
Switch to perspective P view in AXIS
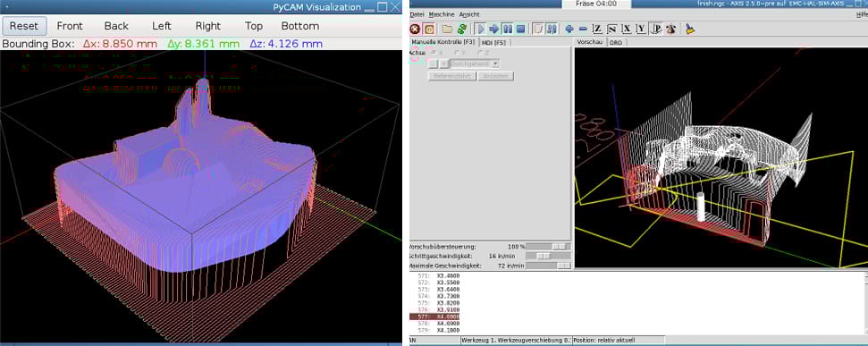tap(655, 29)
